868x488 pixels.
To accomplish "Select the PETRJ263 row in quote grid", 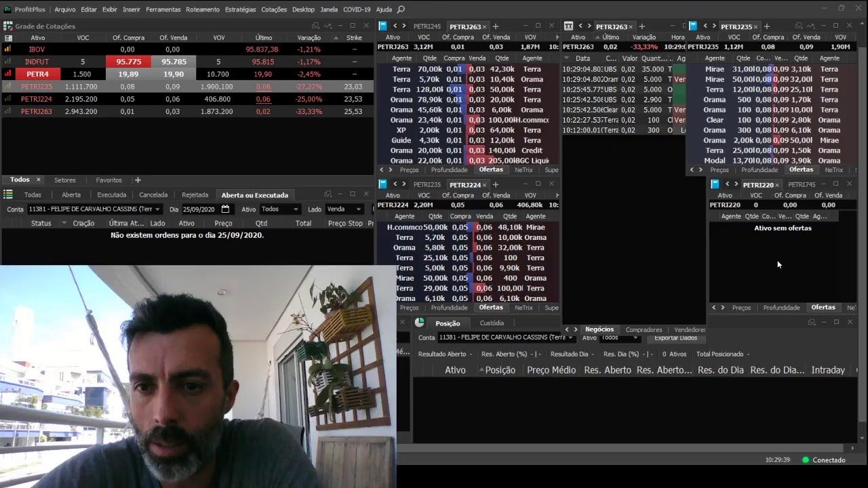I will coord(187,111).
